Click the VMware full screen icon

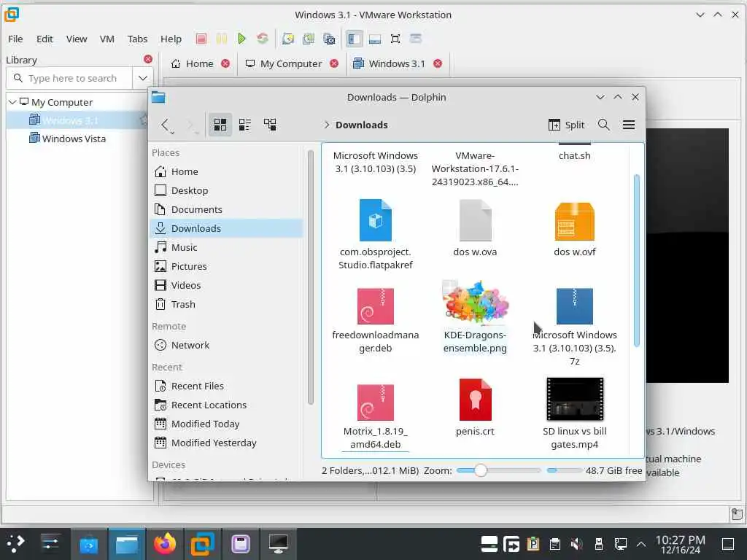(x=395, y=39)
